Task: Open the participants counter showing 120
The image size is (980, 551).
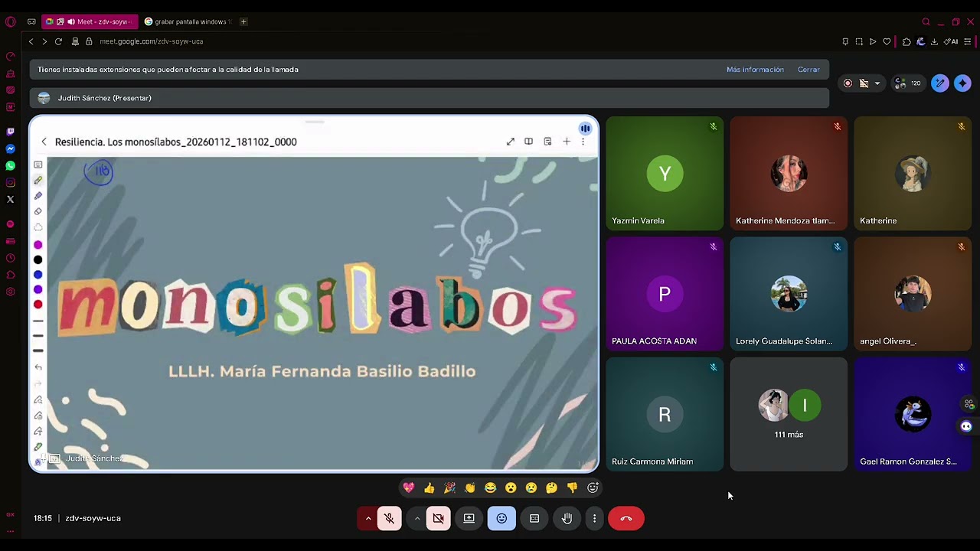Action: click(908, 83)
